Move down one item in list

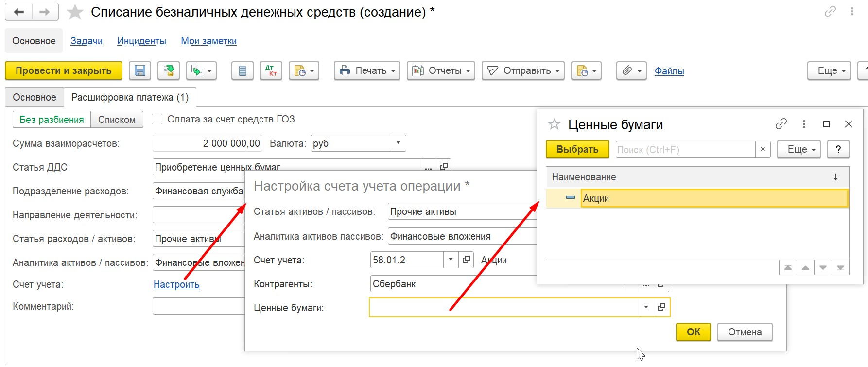pyautogui.click(x=823, y=268)
